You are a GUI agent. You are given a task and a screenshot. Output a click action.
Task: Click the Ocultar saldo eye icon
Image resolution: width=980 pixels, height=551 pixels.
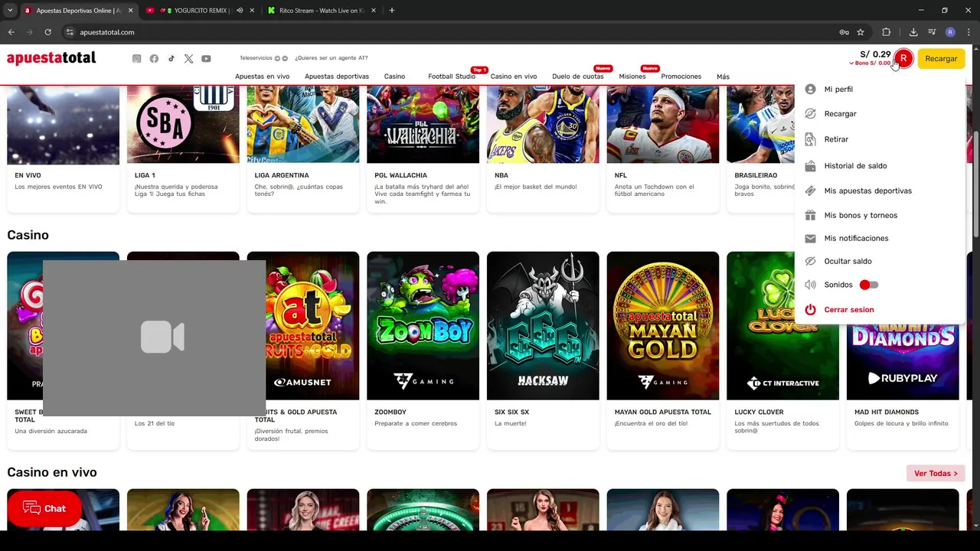810,261
